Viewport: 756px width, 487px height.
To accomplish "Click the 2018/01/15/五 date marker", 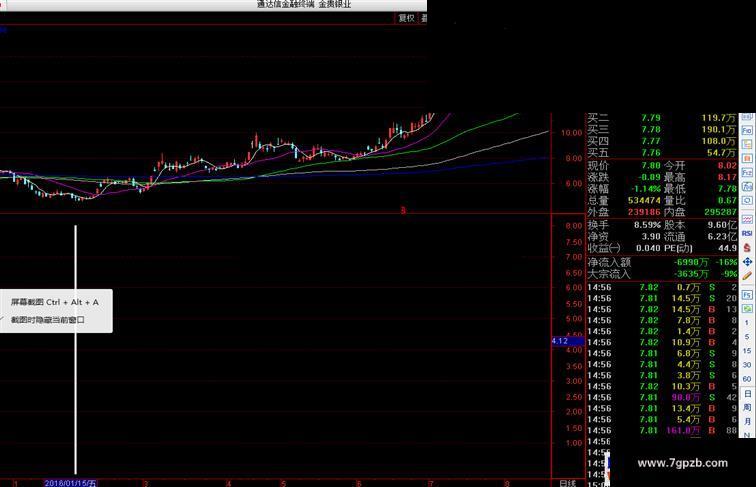I will (x=70, y=483).
